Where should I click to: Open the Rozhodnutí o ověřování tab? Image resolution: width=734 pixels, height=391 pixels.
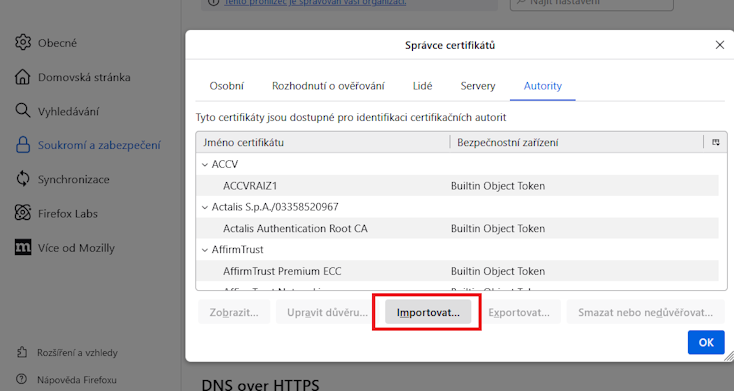point(328,86)
